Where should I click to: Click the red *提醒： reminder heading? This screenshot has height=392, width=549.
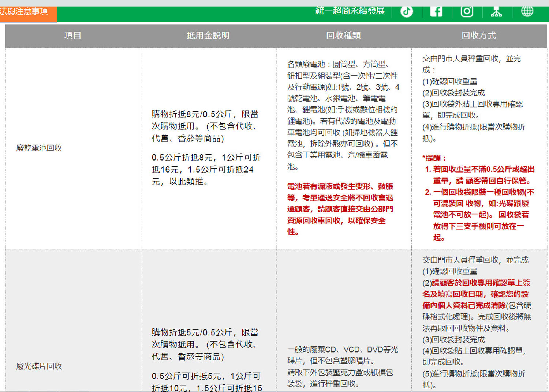pyautogui.click(x=434, y=158)
